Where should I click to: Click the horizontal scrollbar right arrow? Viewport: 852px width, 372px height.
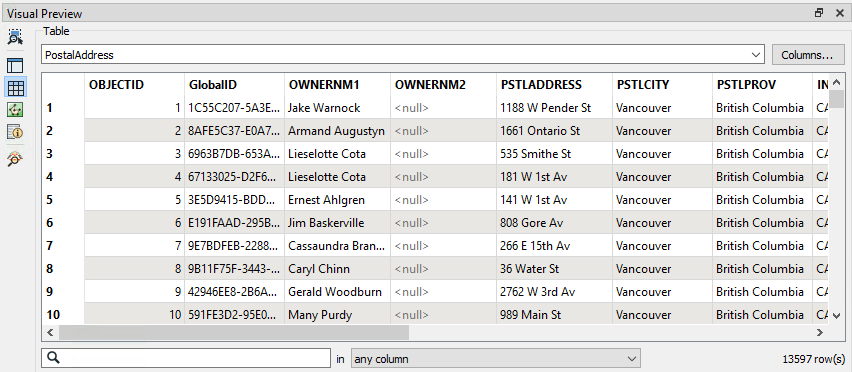(x=819, y=332)
